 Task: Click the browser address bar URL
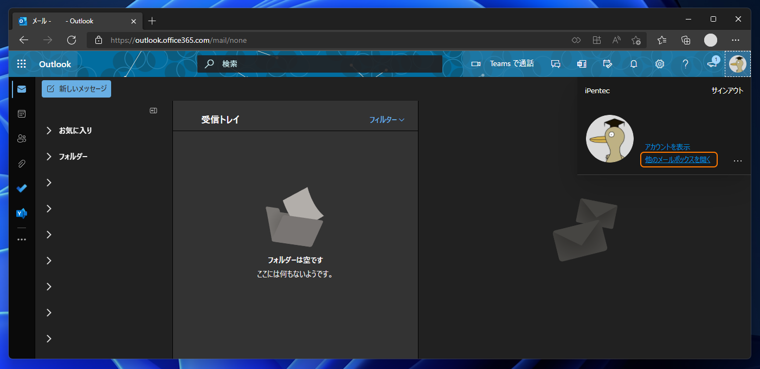tap(179, 40)
